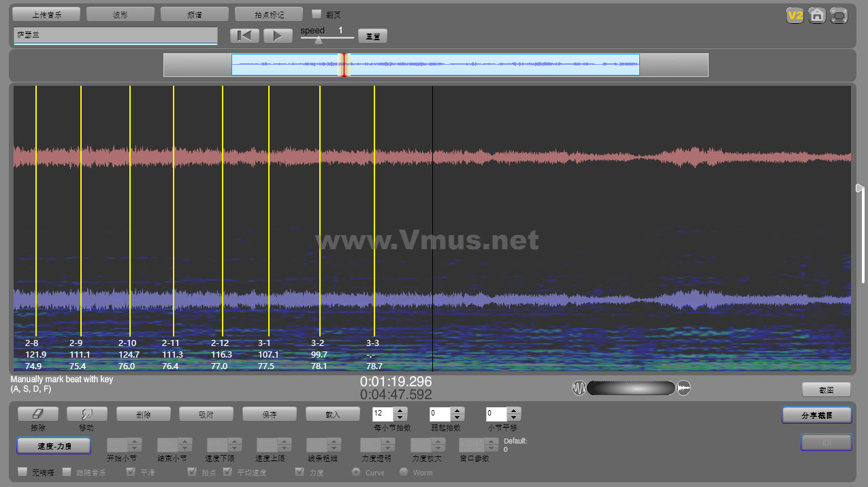Decrease 弱起拍数 value with down arrow
Screen dimensions: 868x487
[457, 417]
